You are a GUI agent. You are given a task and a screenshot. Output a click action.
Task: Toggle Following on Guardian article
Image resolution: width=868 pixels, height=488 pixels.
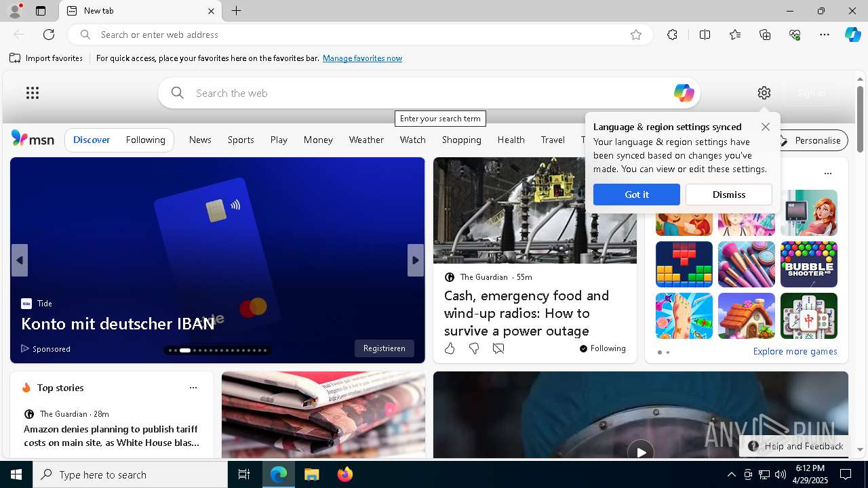coord(602,348)
